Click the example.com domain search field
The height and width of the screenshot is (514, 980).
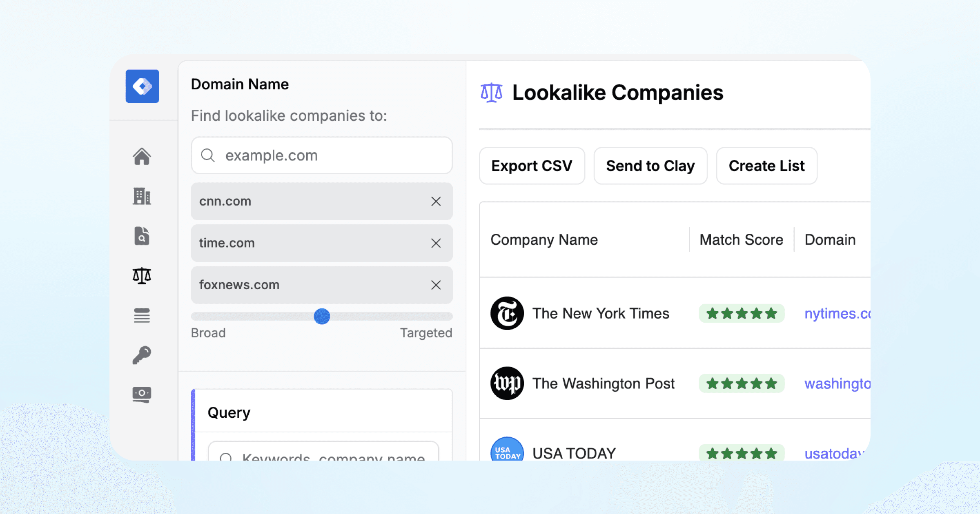tap(322, 155)
